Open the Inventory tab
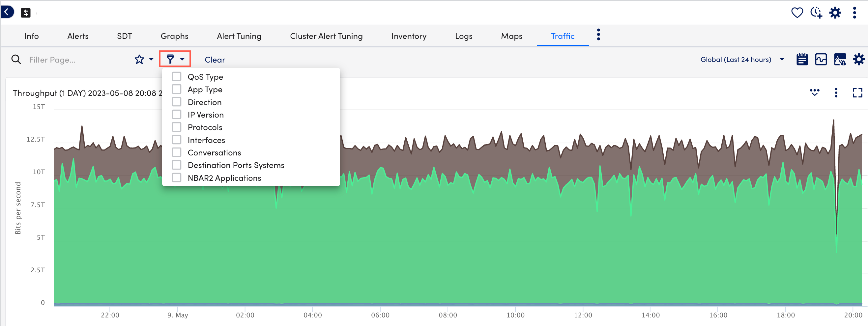The width and height of the screenshot is (868, 326). (408, 36)
